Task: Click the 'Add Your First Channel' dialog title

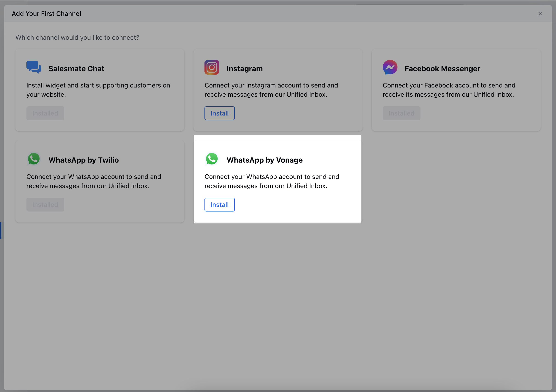Action: (x=46, y=14)
